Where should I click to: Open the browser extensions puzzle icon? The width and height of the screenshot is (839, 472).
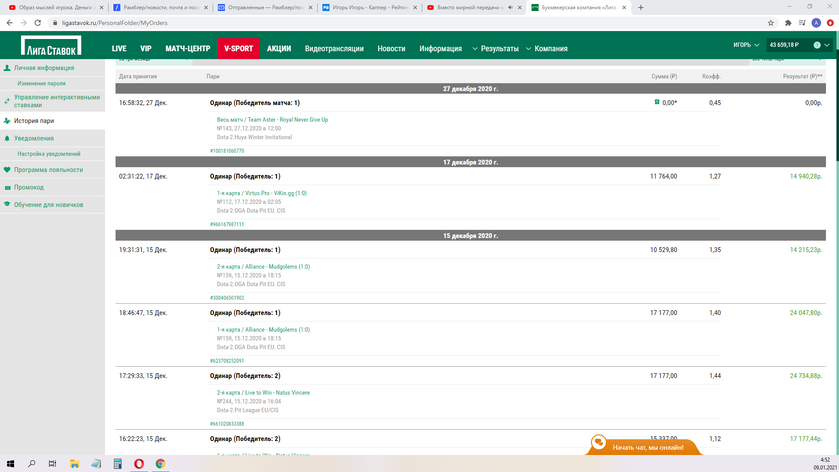pos(788,23)
